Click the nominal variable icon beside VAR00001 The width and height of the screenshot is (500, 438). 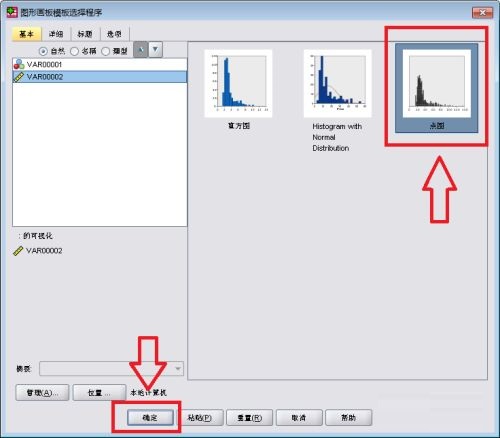[x=19, y=64]
